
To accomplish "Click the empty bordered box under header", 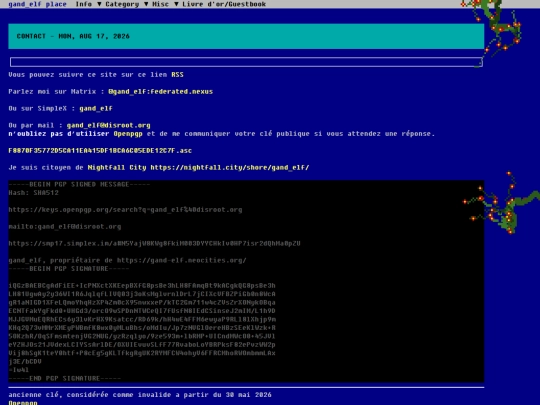I will 246,62.
